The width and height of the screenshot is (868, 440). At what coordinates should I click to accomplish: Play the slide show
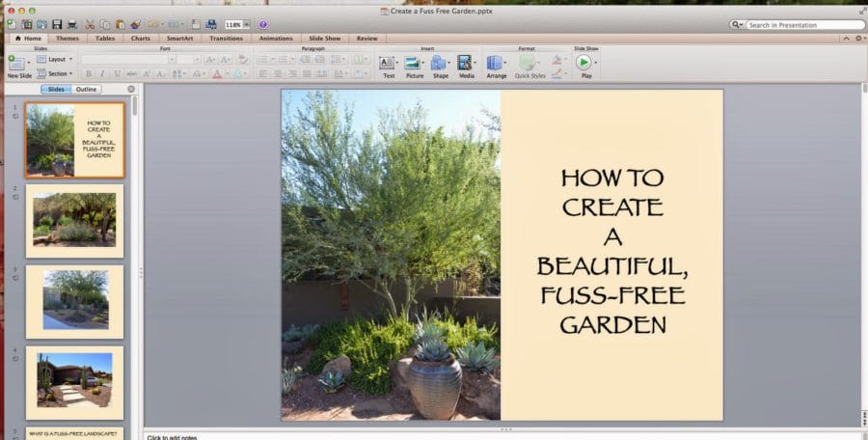click(583, 62)
